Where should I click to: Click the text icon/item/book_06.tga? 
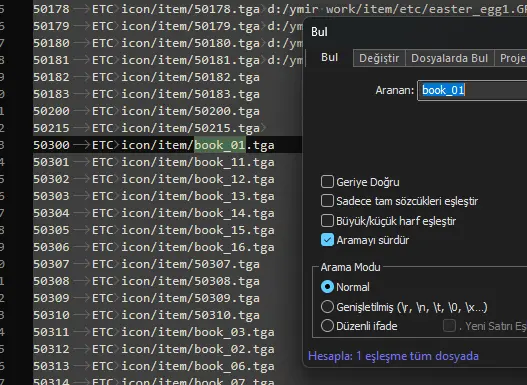tap(198, 366)
